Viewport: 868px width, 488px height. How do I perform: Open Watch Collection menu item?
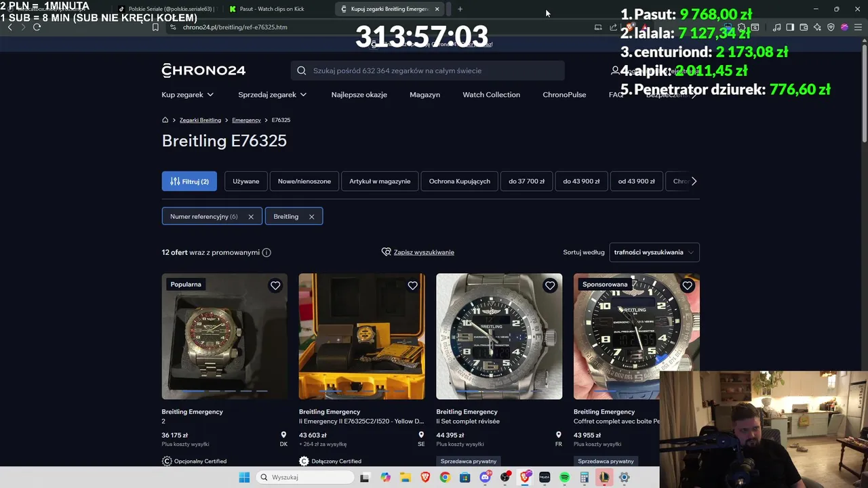(x=491, y=94)
